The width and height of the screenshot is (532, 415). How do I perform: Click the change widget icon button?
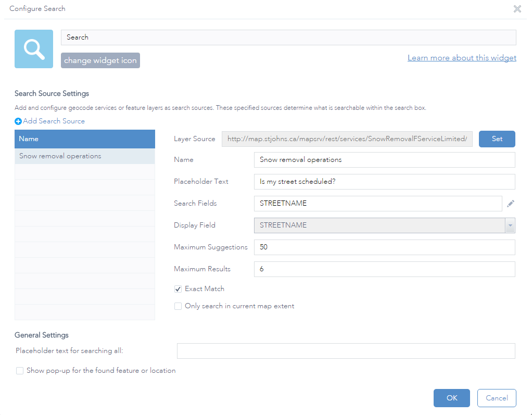tap(100, 60)
